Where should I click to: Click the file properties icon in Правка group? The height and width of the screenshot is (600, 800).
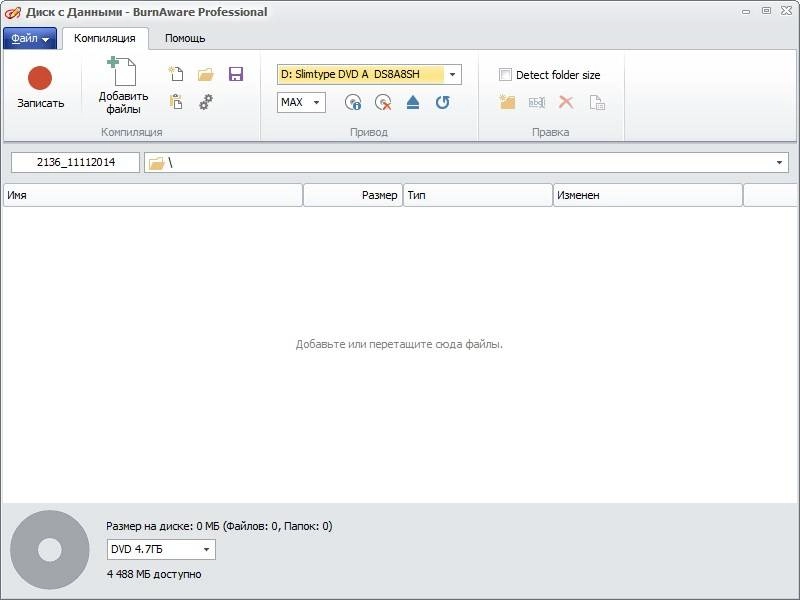tap(597, 103)
